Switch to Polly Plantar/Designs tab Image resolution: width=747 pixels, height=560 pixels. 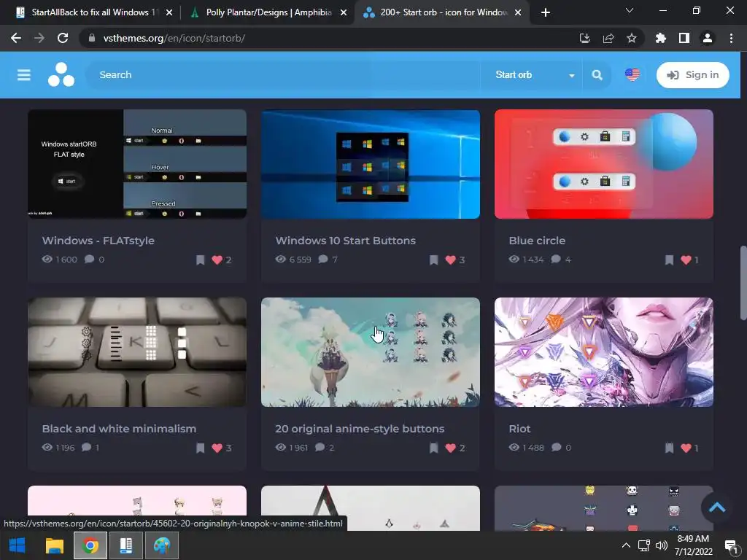pos(267,12)
